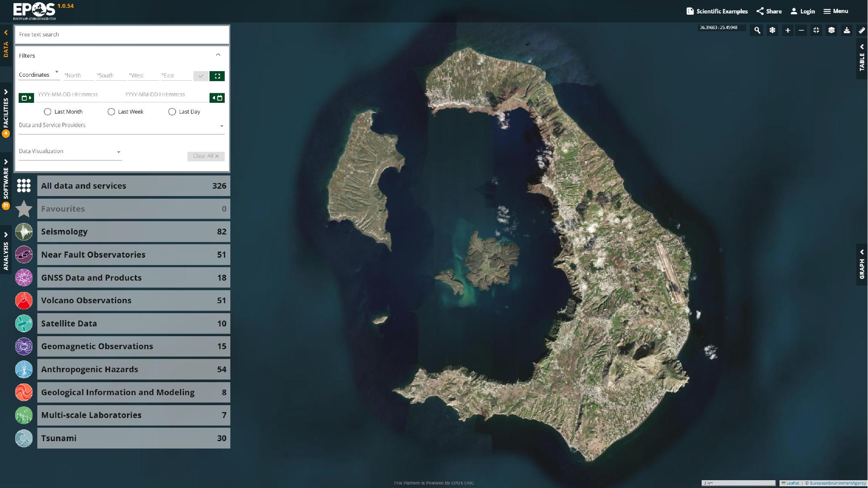This screenshot has width=868, height=488.
Task: Collapse the Filters panel chevron
Action: [218, 55]
